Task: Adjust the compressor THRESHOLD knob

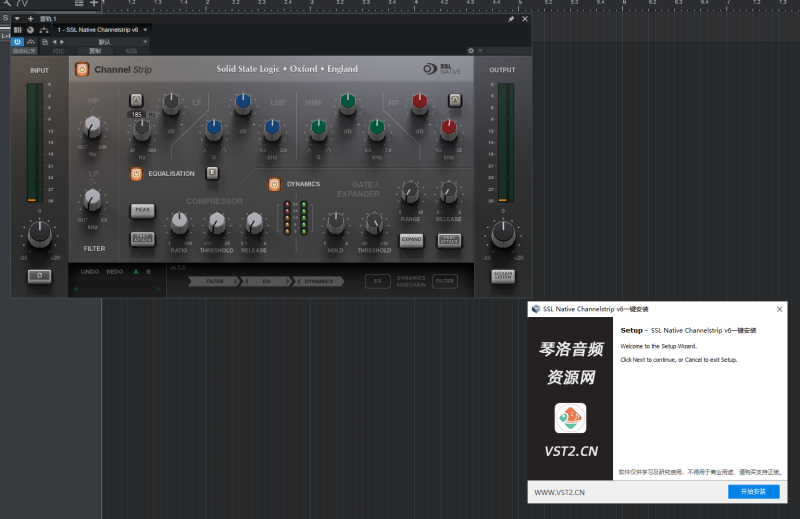Action: point(217,223)
